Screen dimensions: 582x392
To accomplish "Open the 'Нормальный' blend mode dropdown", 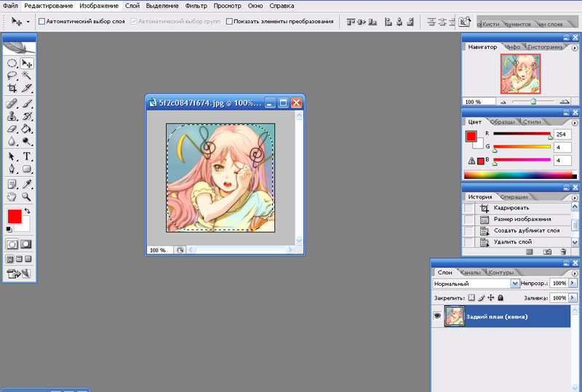I will click(515, 284).
